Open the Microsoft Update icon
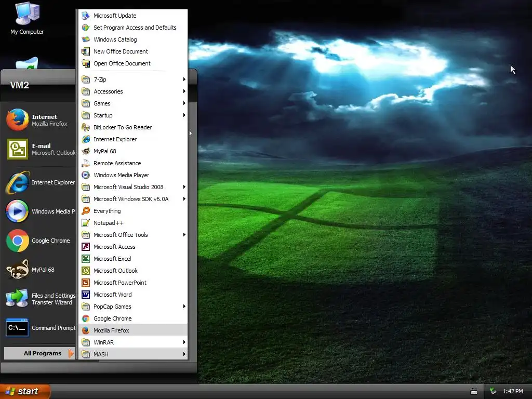The height and width of the screenshot is (399, 532). [x=86, y=16]
